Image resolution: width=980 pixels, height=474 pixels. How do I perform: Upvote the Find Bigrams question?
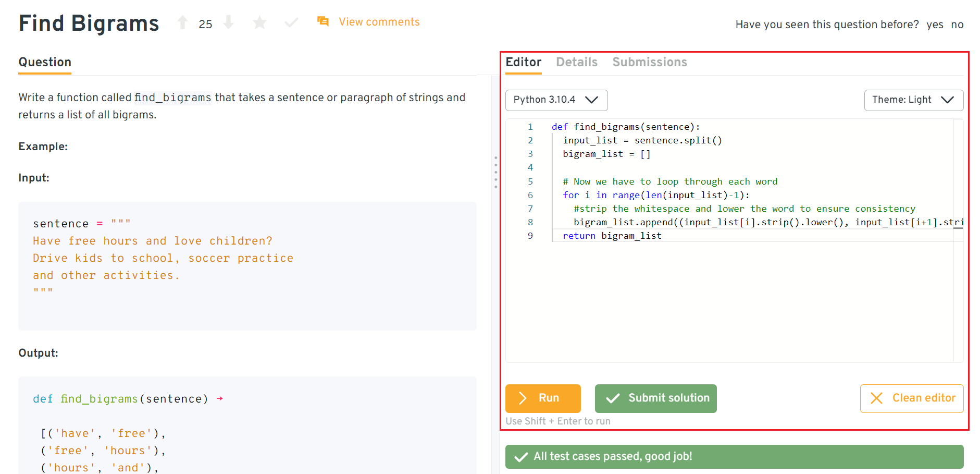point(182,22)
